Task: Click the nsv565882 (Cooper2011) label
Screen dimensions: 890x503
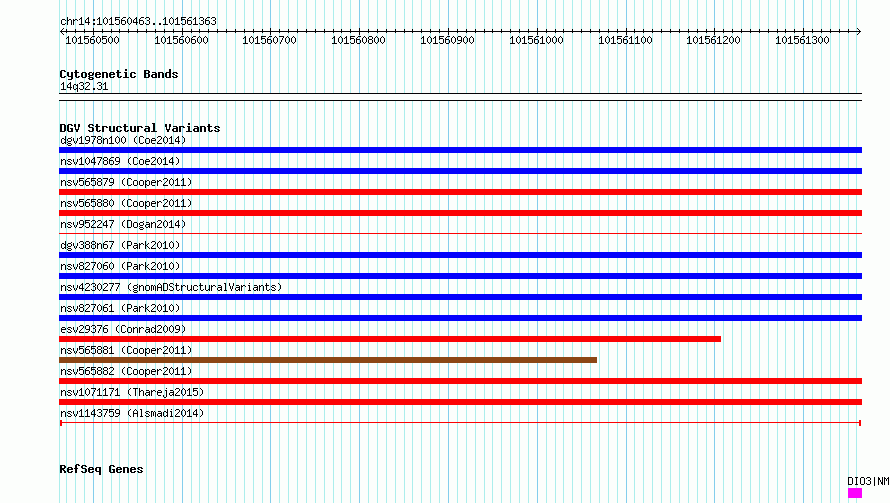Action: coord(126,371)
